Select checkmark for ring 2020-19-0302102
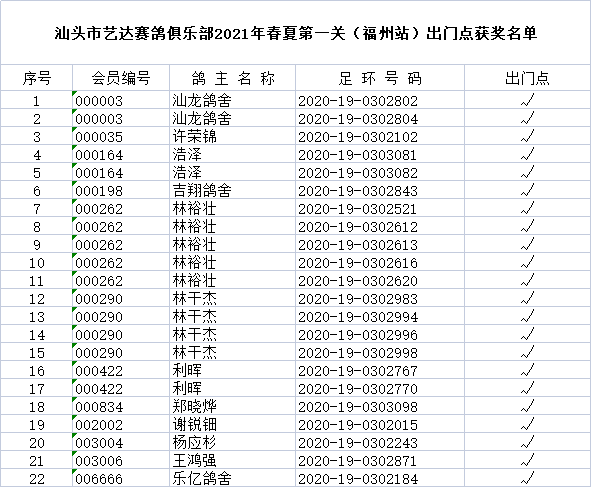Viewport: 591px width, 487px height. click(x=527, y=136)
